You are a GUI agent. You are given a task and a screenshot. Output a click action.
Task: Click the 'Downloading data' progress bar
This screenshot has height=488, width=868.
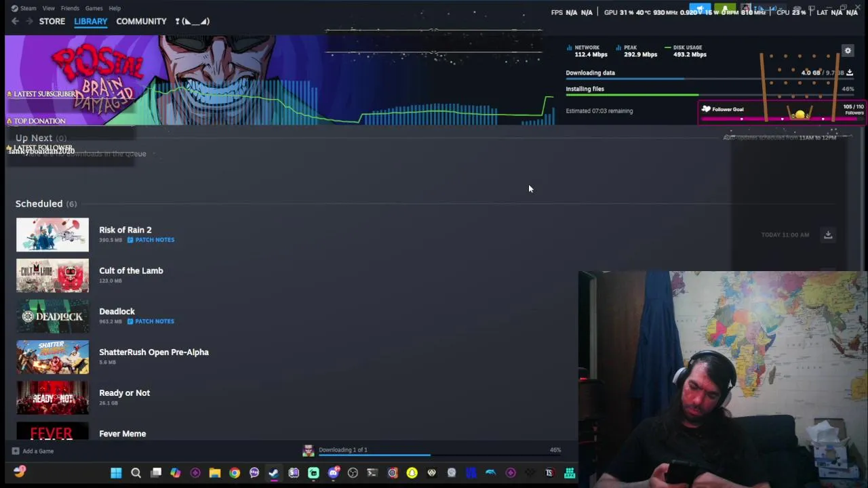point(709,79)
